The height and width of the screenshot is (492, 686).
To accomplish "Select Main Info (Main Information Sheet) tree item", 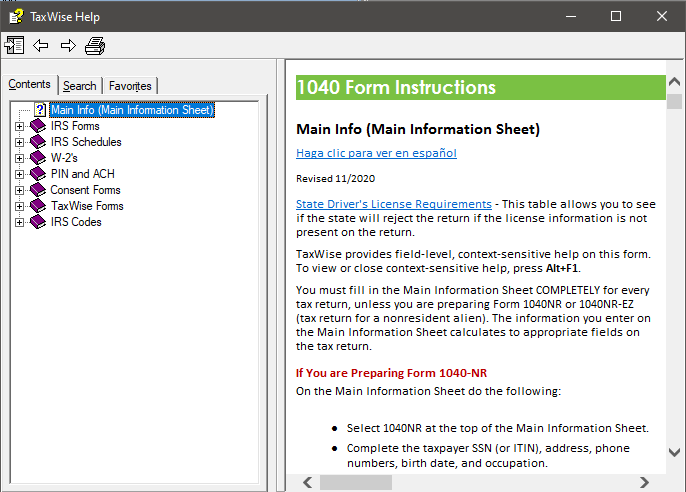I will coord(131,110).
